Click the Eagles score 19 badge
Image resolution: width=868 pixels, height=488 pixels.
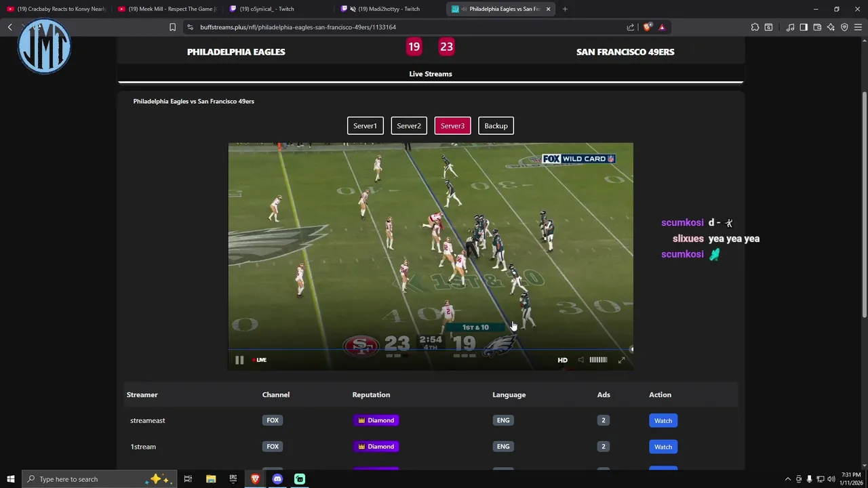coord(414,47)
